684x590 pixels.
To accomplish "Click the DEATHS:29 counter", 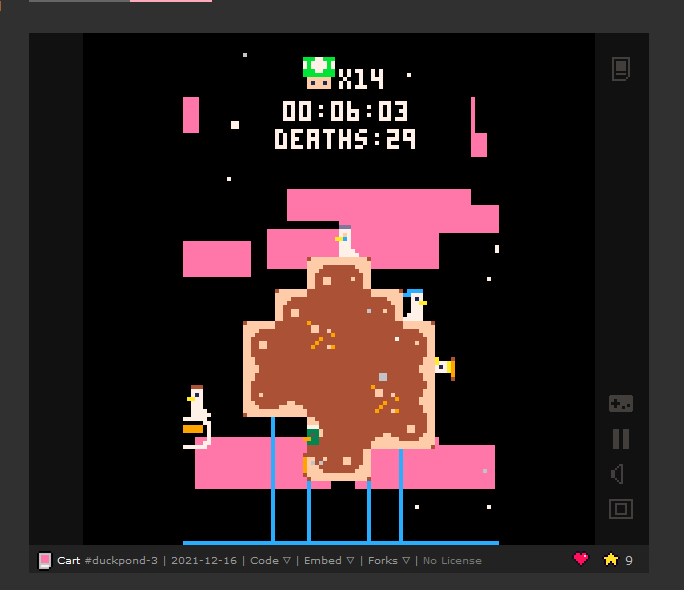I will [x=345, y=139].
